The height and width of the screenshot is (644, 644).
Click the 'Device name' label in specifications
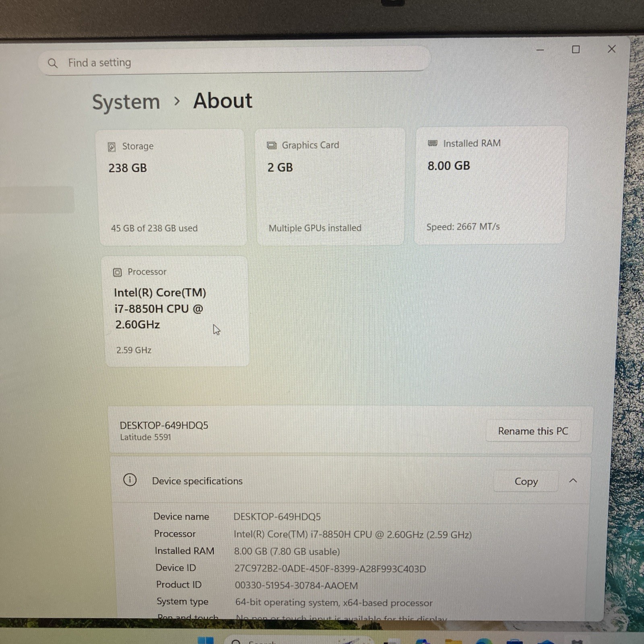point(181,516)
